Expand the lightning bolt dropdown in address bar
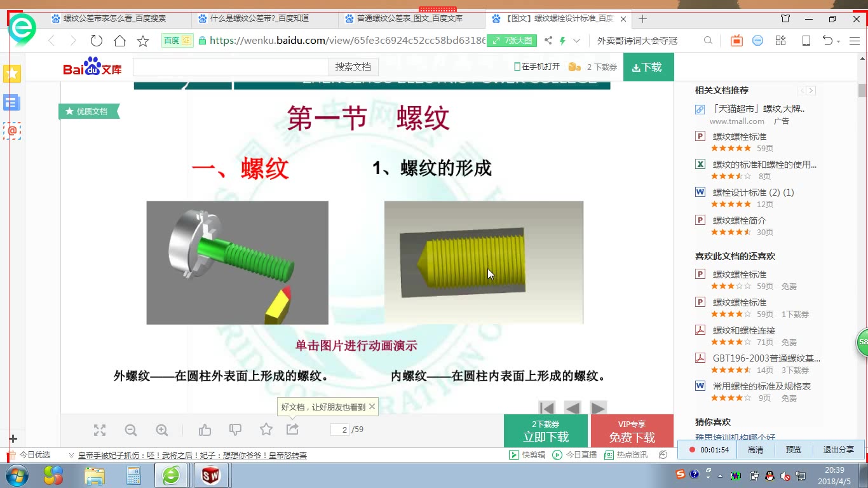Image resolution: width=868 pixels, height=488 pixels. pyautogui.click(x=576, y=40)
